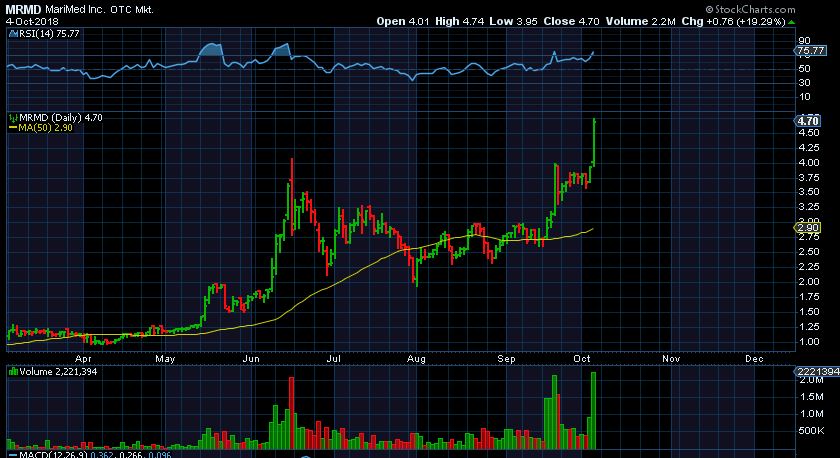The width and height of the screenshot is (840, 458).
Task: Click the 'Close 4.70' value
Action: pyautogui.click(x=571, y=21)
